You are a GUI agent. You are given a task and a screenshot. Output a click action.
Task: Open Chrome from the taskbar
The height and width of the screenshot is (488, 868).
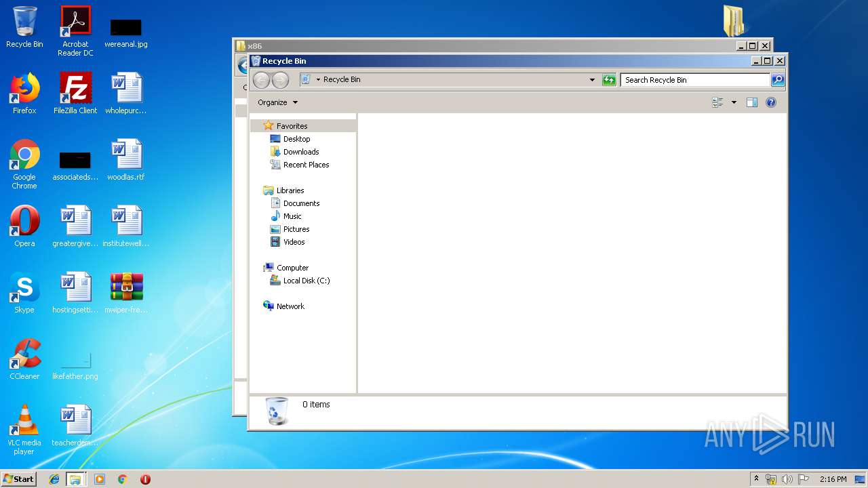(x=122, y=479)
